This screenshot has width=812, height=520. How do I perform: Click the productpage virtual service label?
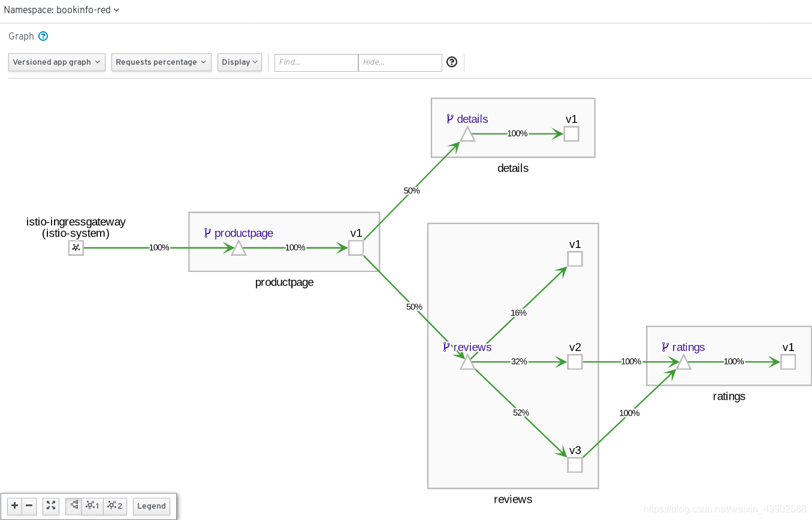pyautogui.click(x=239, y=233)
